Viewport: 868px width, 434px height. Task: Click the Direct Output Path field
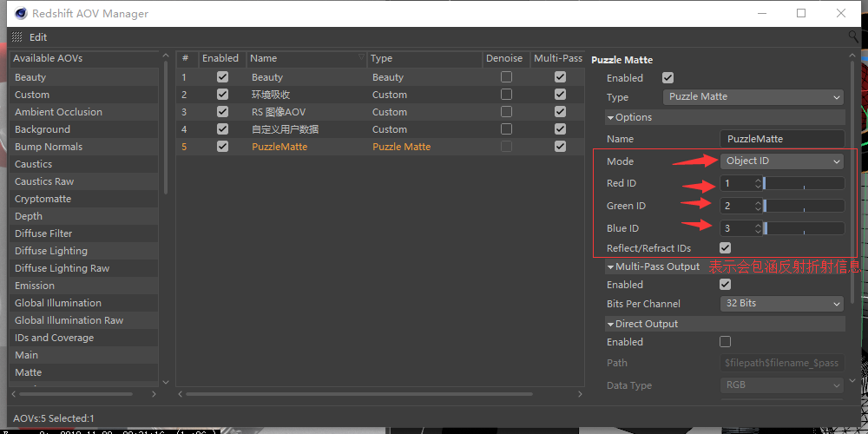782,363
